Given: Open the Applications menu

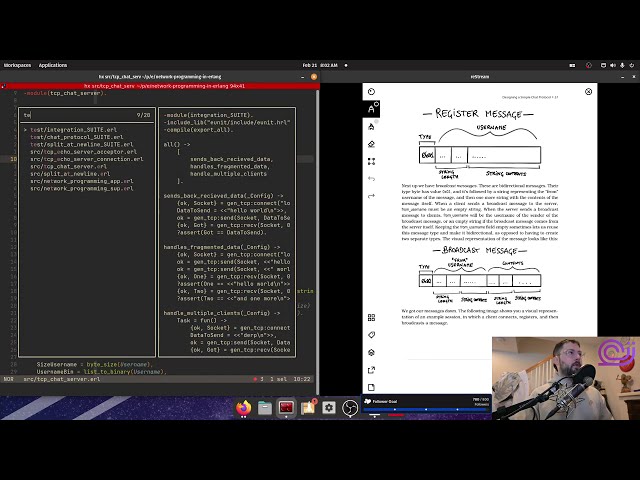Looking at the screenshot, I should [x=53, y=65].
